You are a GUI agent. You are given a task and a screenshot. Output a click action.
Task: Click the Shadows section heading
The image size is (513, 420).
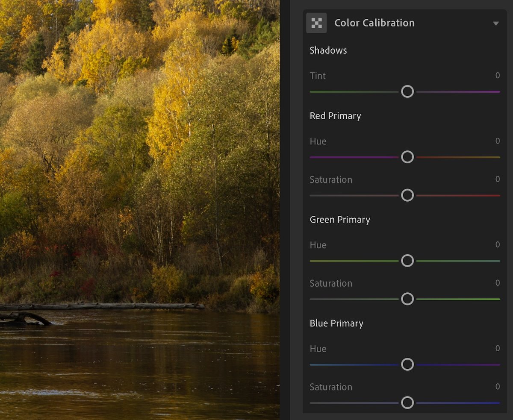tap(328, 50)
